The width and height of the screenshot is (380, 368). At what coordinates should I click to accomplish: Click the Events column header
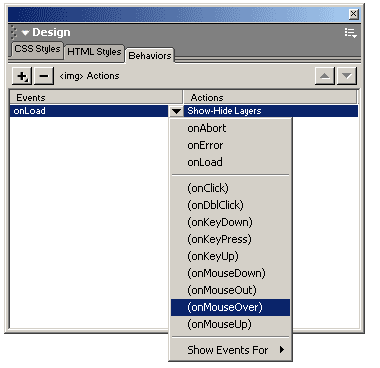click(x=96, y=97)
